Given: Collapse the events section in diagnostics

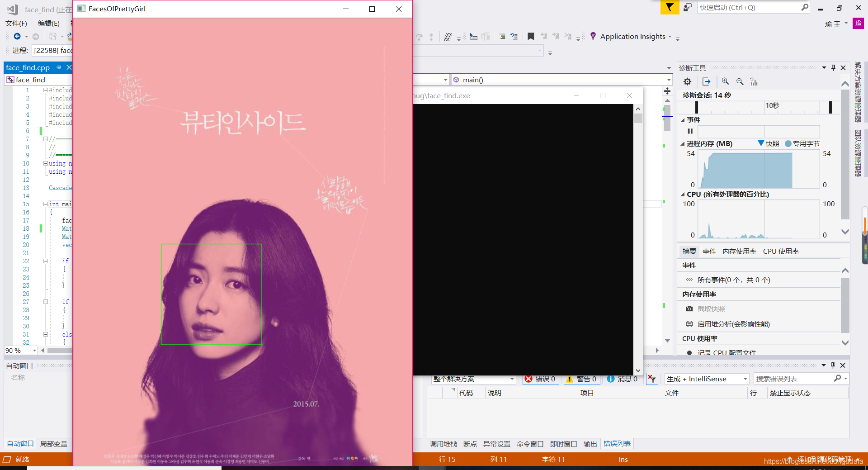Looking at the screenshot, I should pyautogui.click(x=683, y=120).
